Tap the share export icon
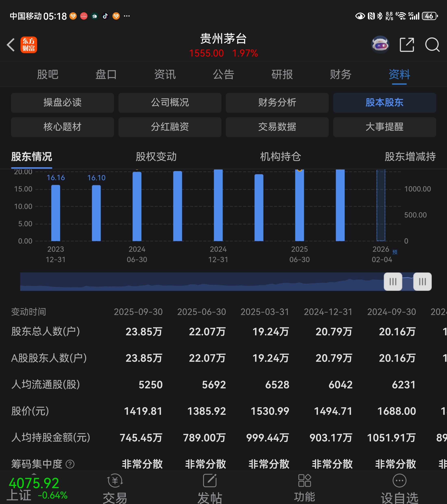This screenshot has height=504, width=447. tap(407, 45)
